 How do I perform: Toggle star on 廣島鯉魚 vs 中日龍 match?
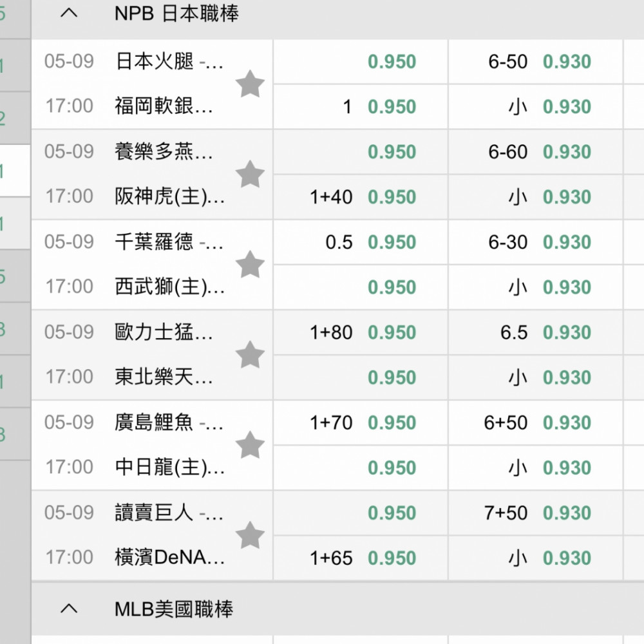[x=250, y=445]
